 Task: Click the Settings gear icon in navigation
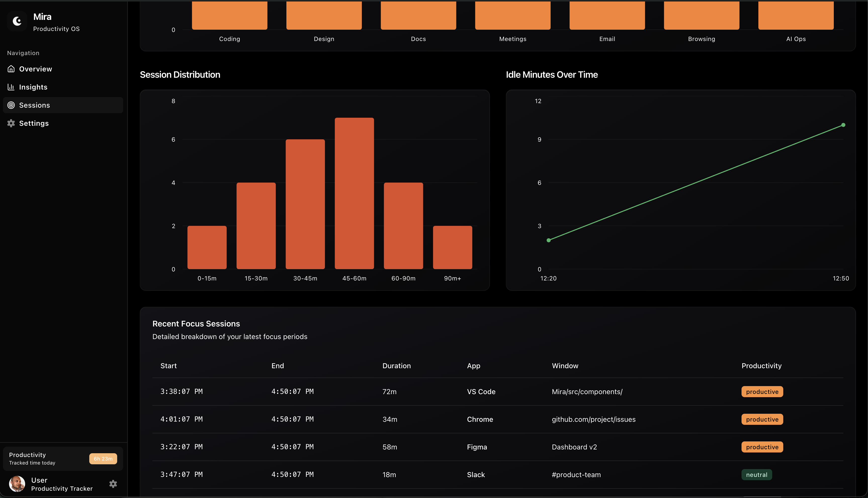[x=11, y=123]
